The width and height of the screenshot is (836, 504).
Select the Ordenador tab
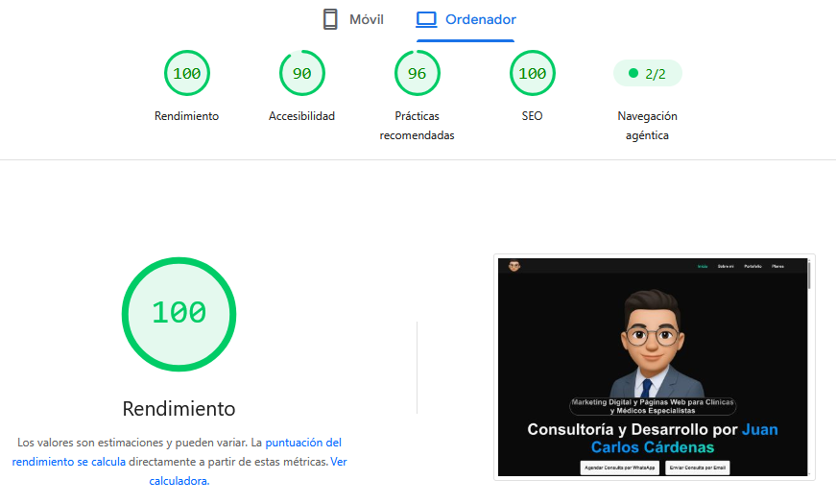point(466,20)
